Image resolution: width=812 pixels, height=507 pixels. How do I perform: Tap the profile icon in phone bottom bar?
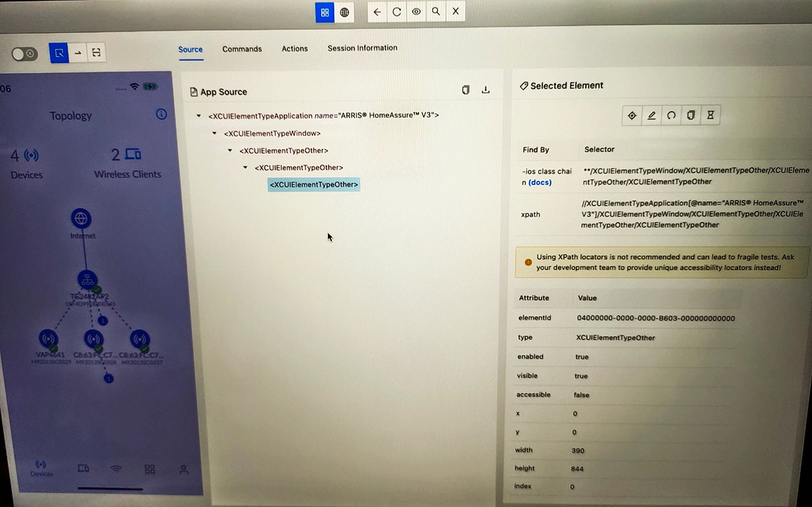click(184, 469)
